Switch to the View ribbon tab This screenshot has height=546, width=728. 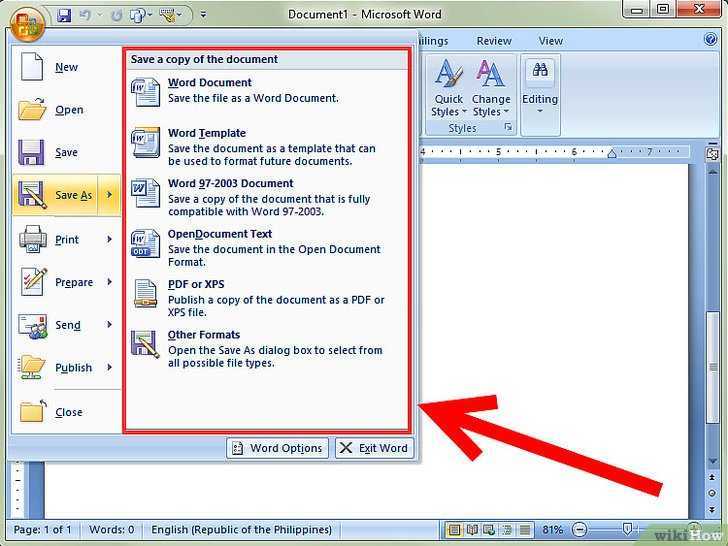tap(551, 41)
